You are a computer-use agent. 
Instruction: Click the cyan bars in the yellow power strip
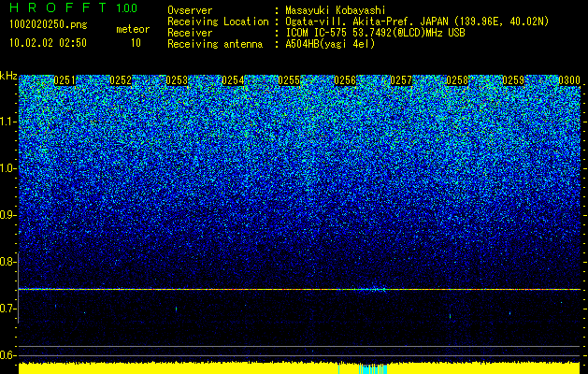point(371,369)
